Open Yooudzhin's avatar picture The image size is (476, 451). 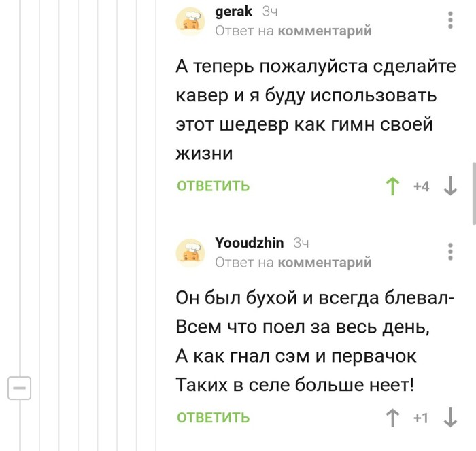pos(191,252)
